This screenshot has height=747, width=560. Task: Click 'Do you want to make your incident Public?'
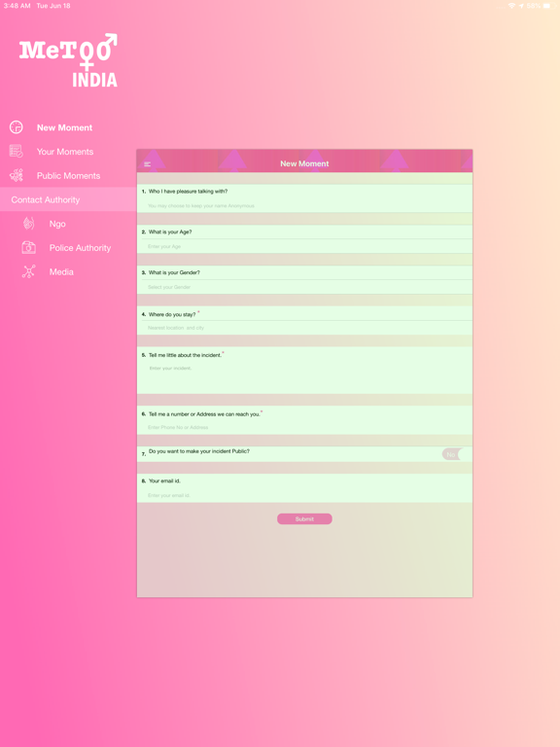[199, 451]
